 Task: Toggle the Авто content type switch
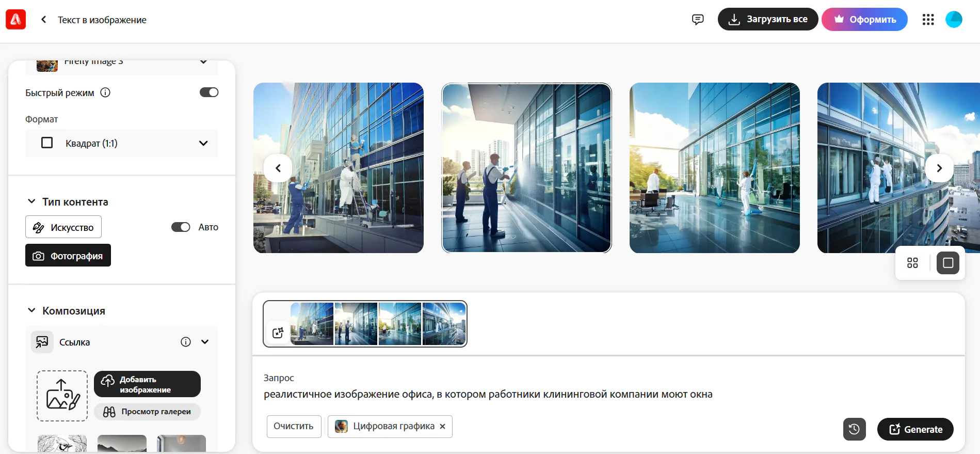181,227
